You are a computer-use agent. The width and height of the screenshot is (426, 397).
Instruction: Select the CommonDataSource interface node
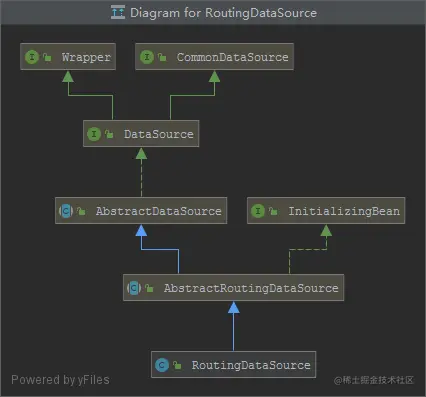click(214, 56)
